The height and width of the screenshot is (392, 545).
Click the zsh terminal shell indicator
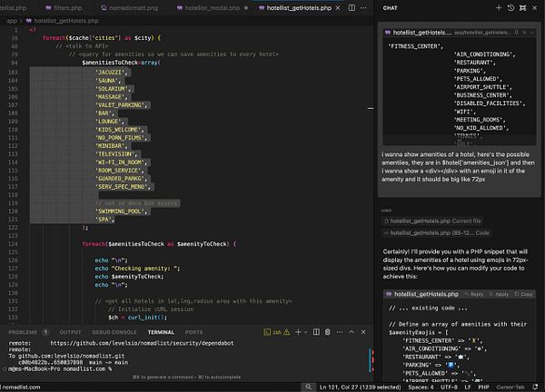pos(272,332)
